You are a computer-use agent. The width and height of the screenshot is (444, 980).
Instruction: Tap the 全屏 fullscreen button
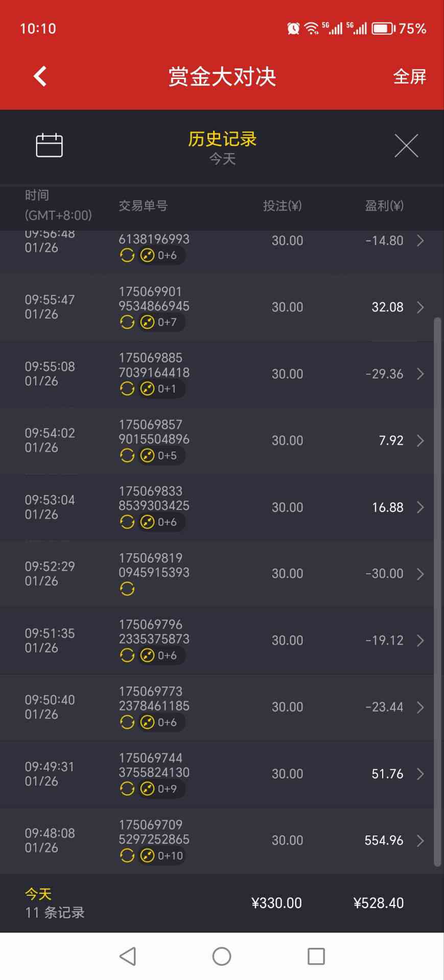coord(409,77)
